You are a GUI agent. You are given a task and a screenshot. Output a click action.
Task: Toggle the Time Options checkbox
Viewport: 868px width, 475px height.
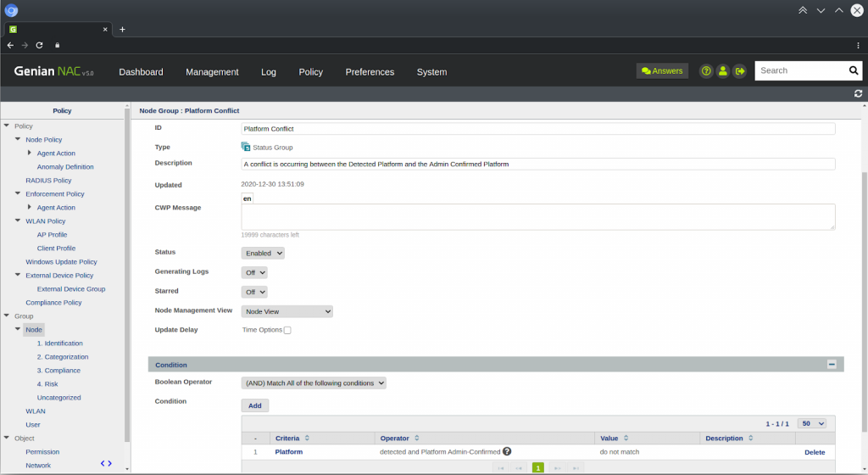coord(287,330)
